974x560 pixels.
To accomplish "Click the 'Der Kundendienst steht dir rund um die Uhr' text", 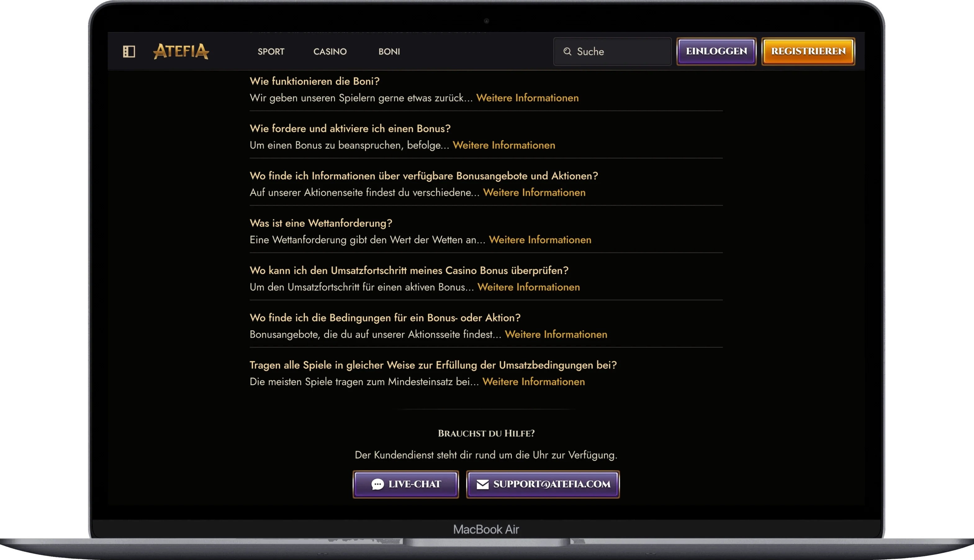I will 486,455.
